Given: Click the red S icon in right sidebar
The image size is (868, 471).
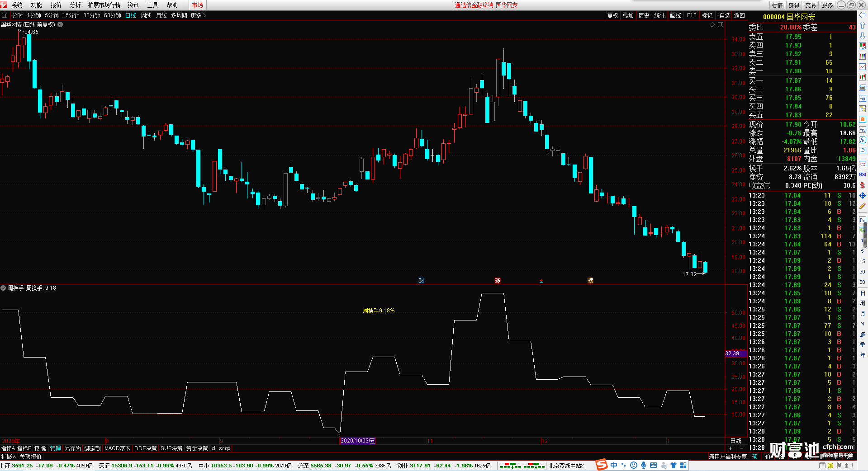Looking at the screenshot, I should click(862, 185).
